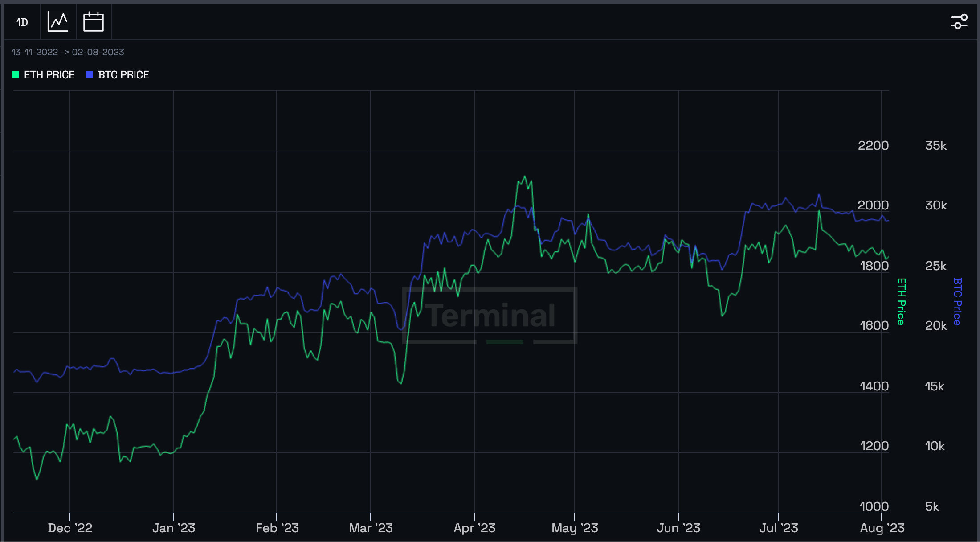Click the 25k BTC axis value
Image resolution: width=980 pixels, height=542 pixels.
click(x=936, y=266)
